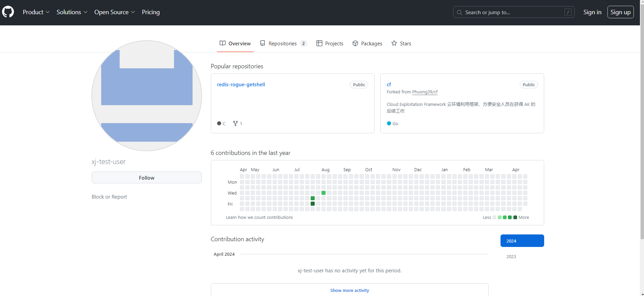The width and height of the screenshot is (644, 296).
Task: Click the '6 contributions in the last year' heading
Action: click(250, 153)
